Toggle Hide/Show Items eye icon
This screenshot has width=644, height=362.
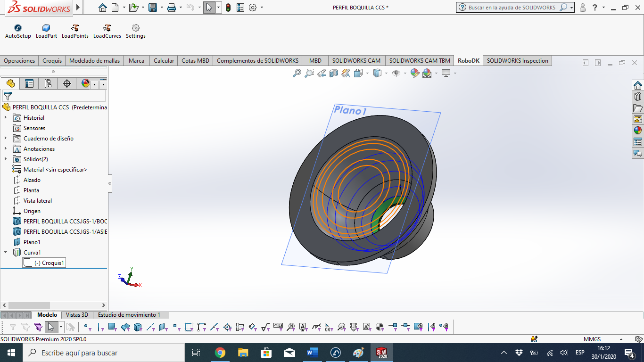396,73
